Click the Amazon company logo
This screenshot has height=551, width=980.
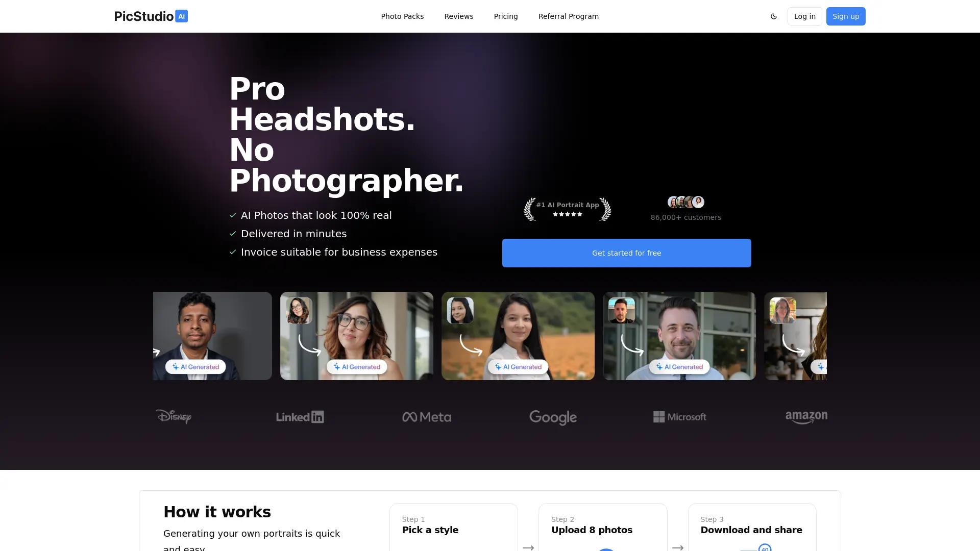coord(806,417)
